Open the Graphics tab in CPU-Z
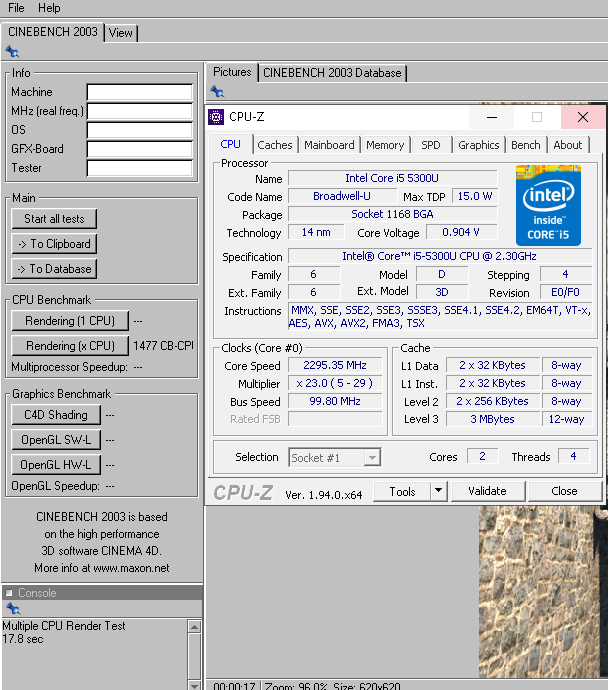Viewport: 608px width, 690px height. (x=479, y=145)
